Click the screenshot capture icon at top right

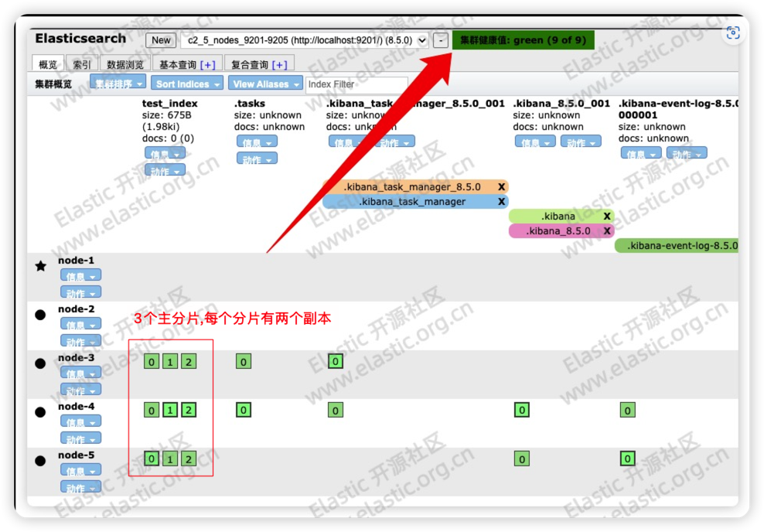pos(733,32)
